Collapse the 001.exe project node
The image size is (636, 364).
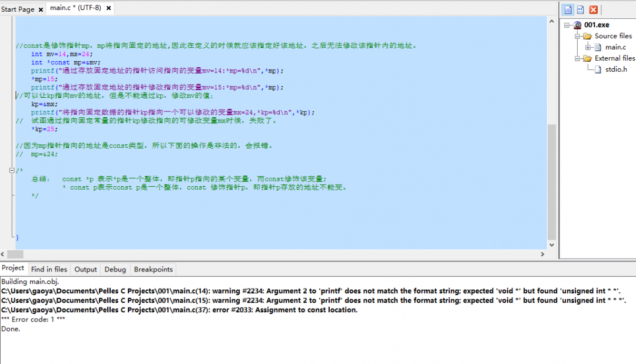tap(567, 25)
